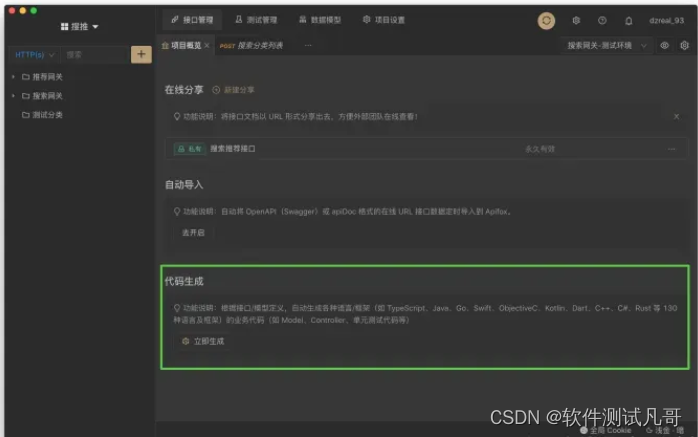Click the ellipsis on the 搜索推荐接口 share row
Screen dimensions: 698x437
(671, 149)
